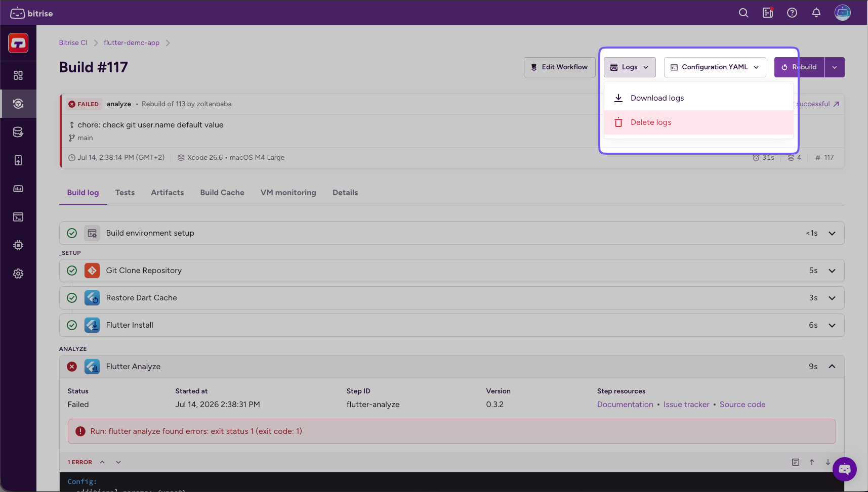Open the Documentation link
The image size is (868, 492).
tap(625, 405)
